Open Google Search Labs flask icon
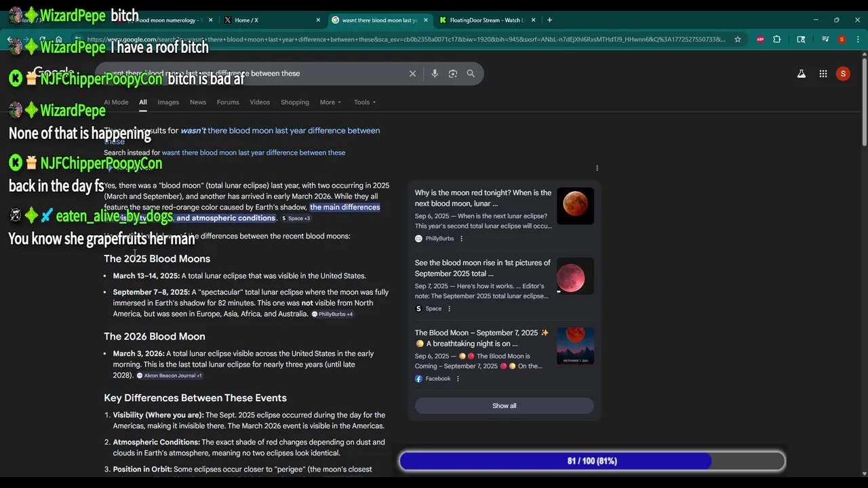 tap(801, 73)
